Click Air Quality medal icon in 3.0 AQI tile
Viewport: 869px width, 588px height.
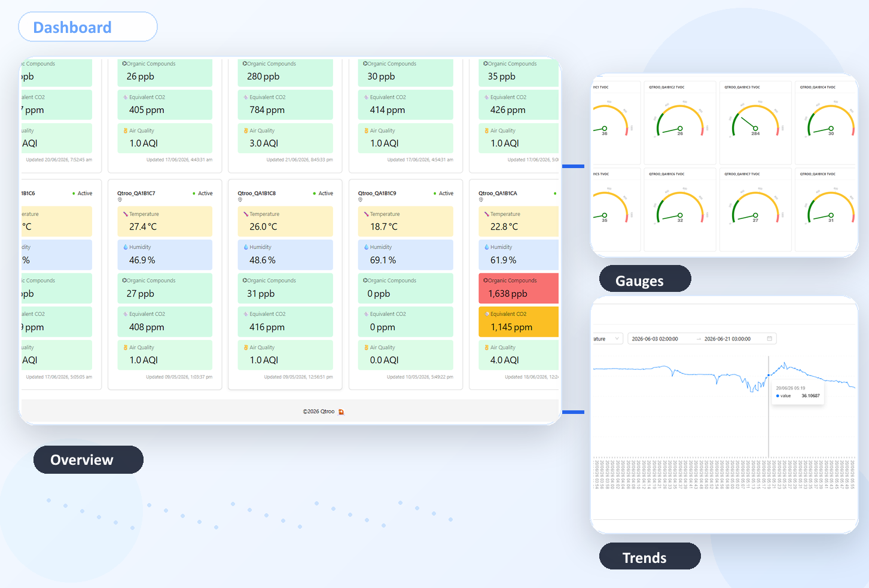[x=246, y=130]
